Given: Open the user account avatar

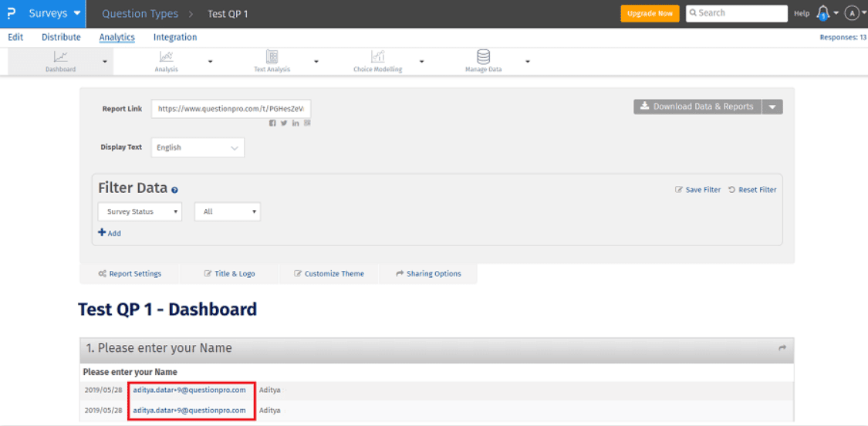Looking at the screenshot, I should point(851,13).
